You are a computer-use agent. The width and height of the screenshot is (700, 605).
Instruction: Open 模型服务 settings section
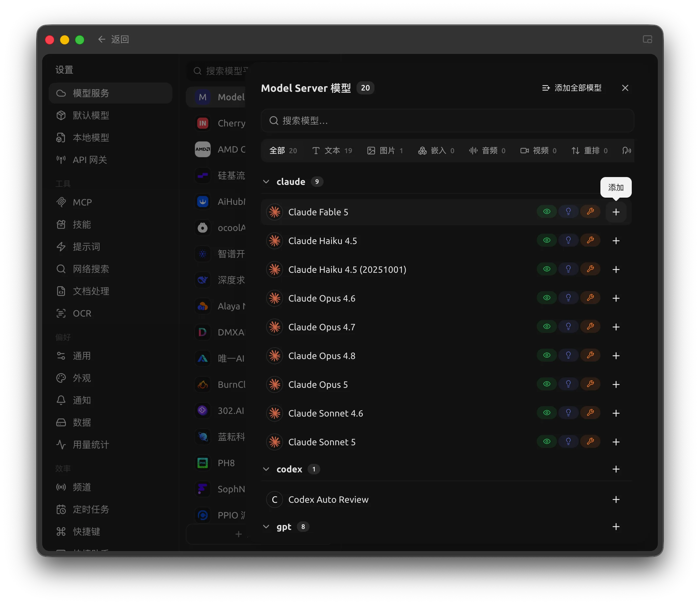click(x=110, y=93)
